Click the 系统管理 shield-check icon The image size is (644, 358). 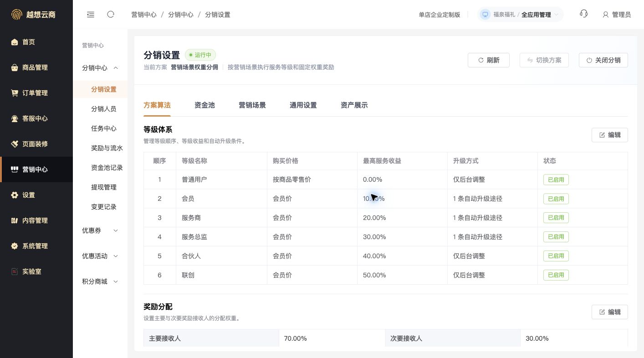pyautogui.click(x=15, y=246)
